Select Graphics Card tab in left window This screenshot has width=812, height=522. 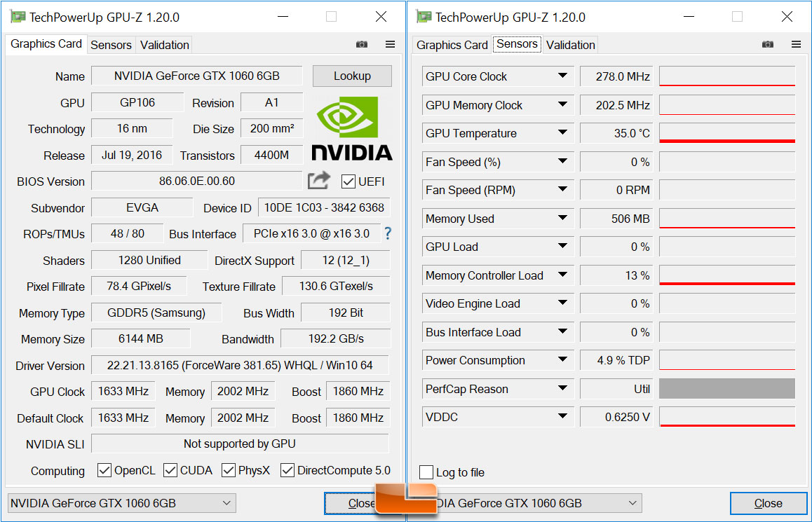pos(46,44)
